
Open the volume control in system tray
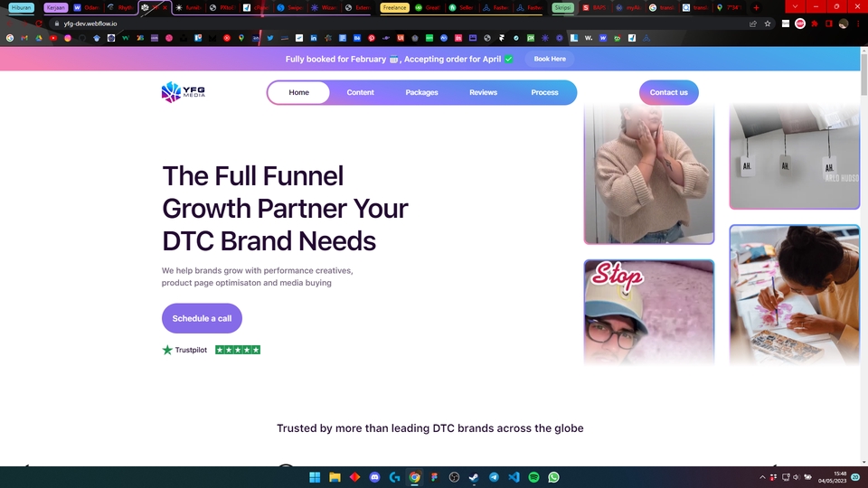point(797,477)
